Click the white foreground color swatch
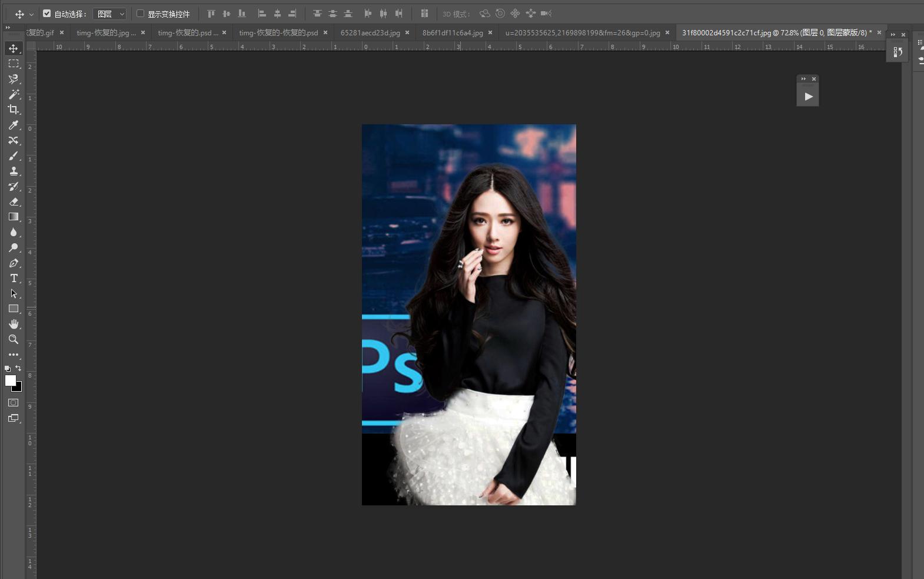This screenshot has height=579, width=924. point(10,381)
